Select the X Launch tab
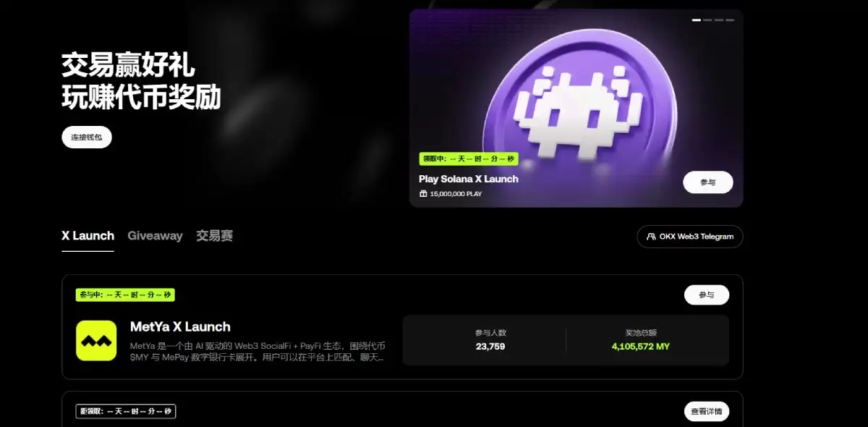 coord(88,235)
